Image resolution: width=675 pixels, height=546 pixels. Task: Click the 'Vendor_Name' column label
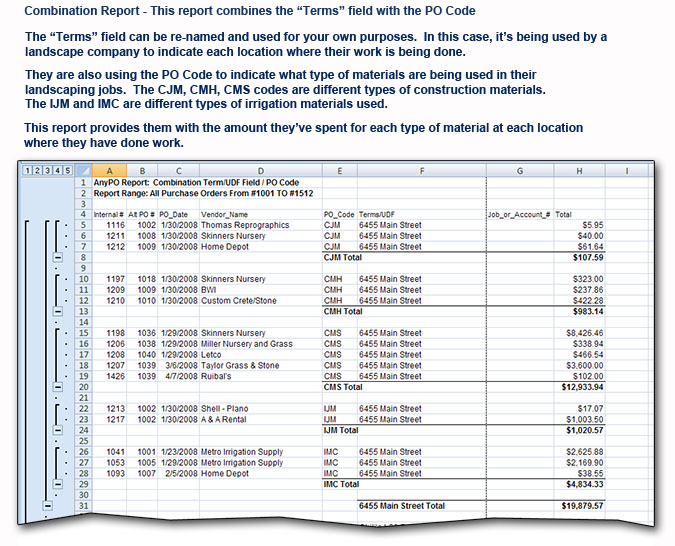tap(224, 214)
